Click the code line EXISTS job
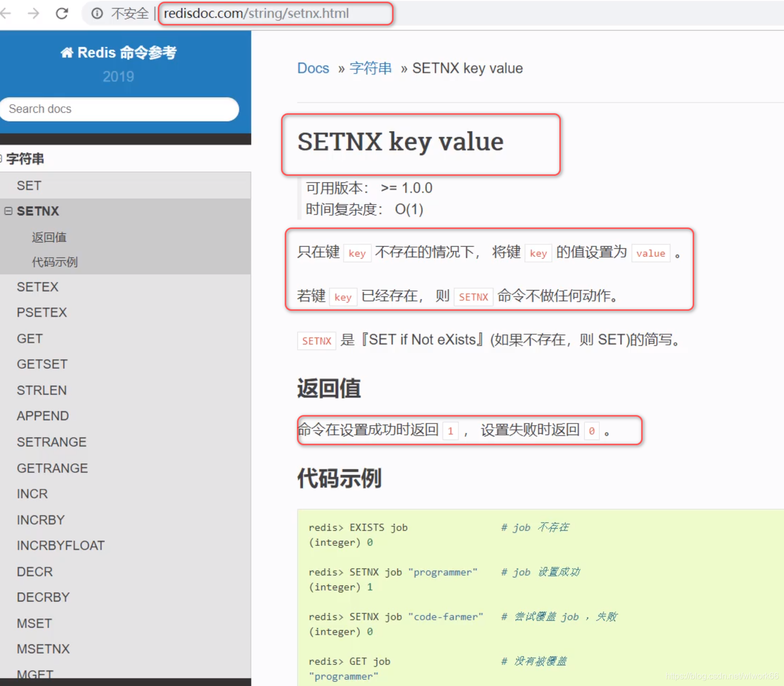This screenshot has height=686, width=784. 359,527
